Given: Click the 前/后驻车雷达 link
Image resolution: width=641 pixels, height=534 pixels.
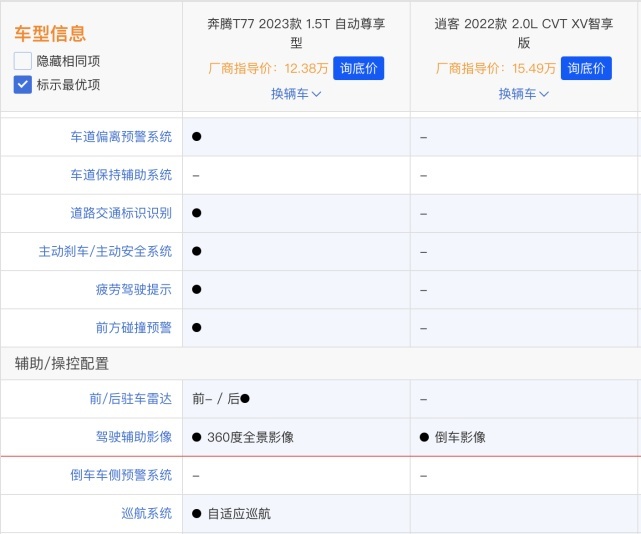Looking at the screenshot, I should [131, 399].
